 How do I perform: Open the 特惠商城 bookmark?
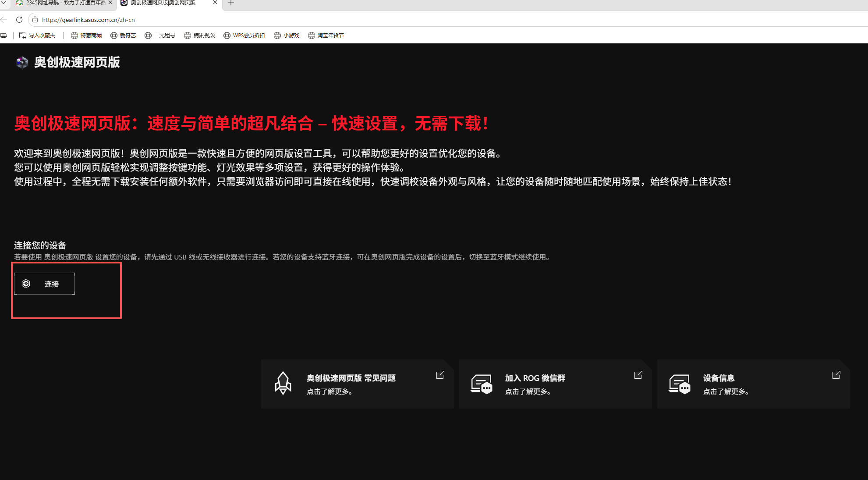(x=86, y=36)
